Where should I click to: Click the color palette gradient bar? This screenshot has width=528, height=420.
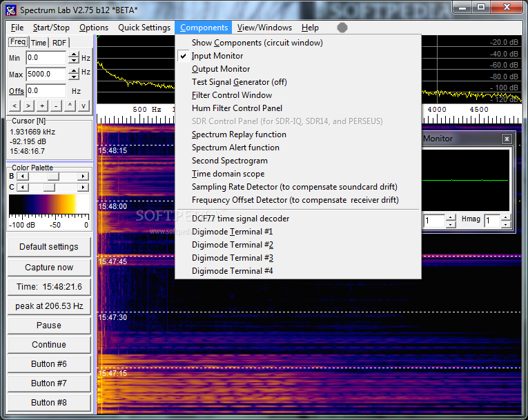click(x=49, y=204)
